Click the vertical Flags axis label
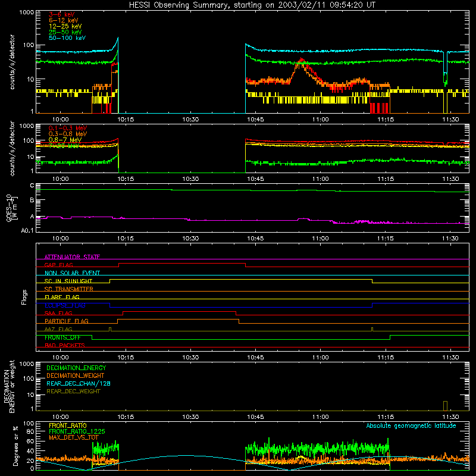This screenshot has width=476, height=476. coord(24,297)
